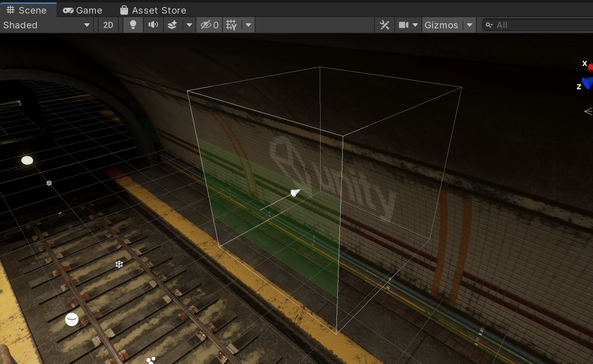Open the Gizmos dropdown arrow

pyautogui.click(x=470, y=25)
